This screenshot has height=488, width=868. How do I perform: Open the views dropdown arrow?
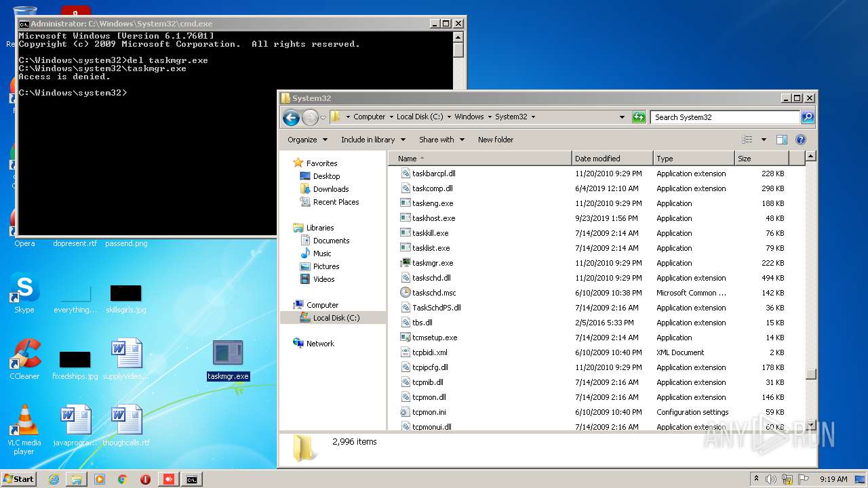(764, 140)
